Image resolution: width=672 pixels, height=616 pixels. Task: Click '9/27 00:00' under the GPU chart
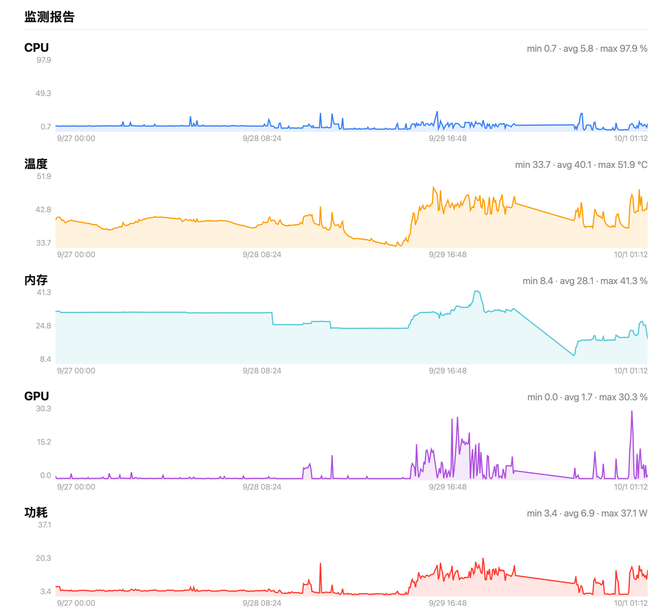[x=76, y=487]
